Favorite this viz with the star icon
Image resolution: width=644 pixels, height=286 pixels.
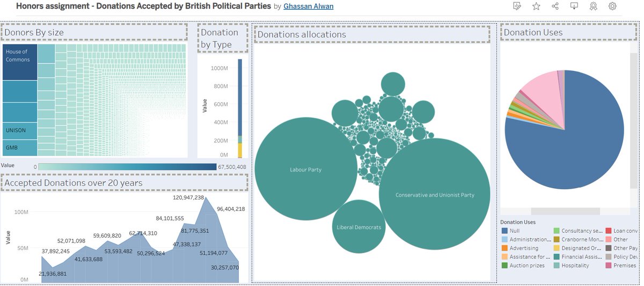536,6
